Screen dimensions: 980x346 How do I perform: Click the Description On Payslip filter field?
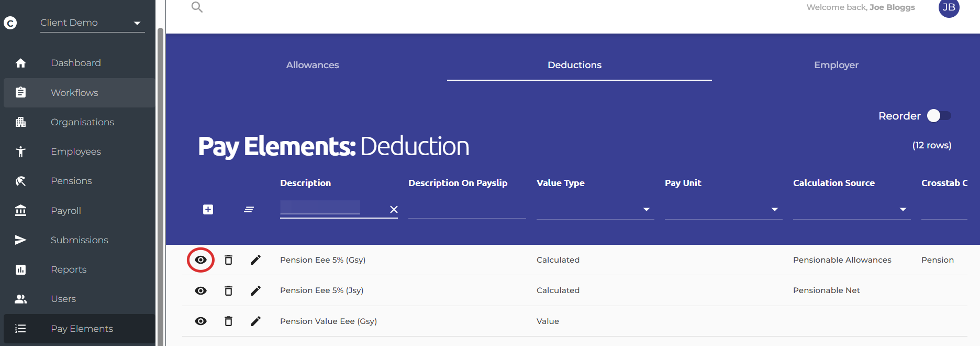467,210
